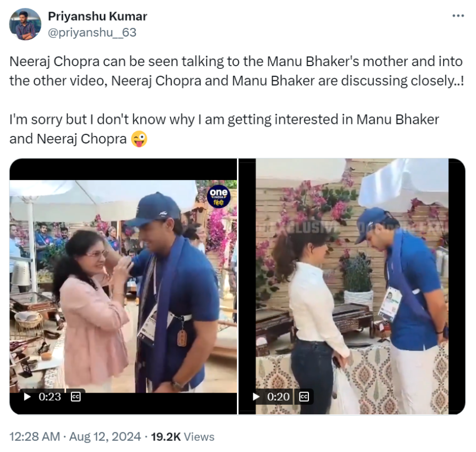Image resolution: width=476 pixels, height=452 pixels.
Task: Open the @priyanshu__63 handle link
Action: tap(92, 32)
